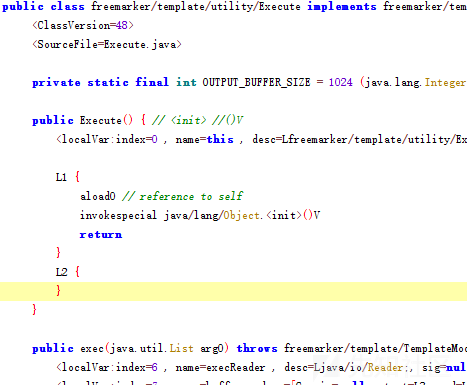This screenshot has height=385, width=467.
Task: Click the 'public Execute()' constructor declaration
Action: (82, 120)
